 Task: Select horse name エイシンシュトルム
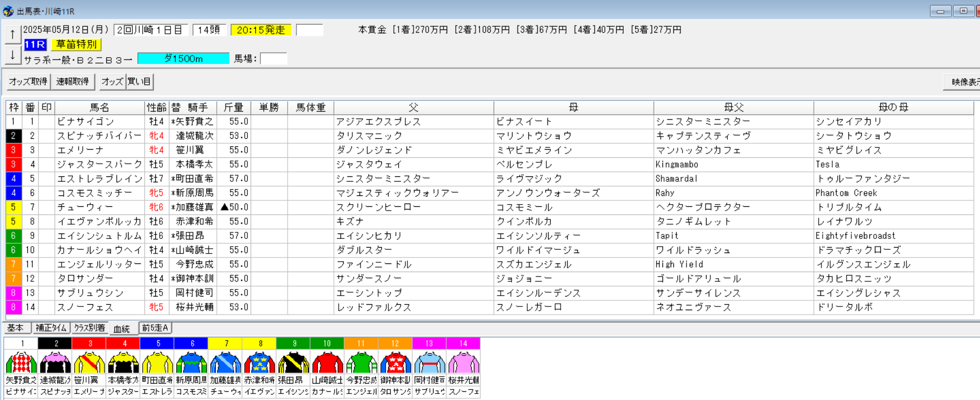point(99,236)
